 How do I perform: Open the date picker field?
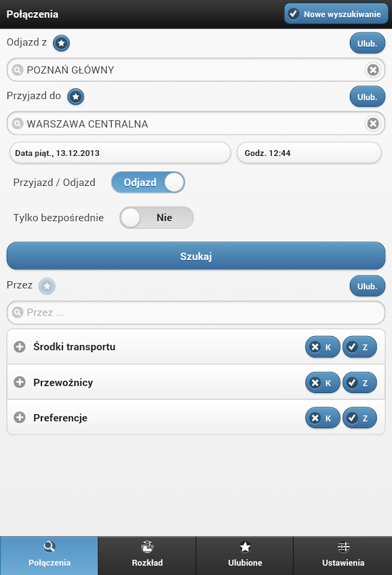point(120,153)
